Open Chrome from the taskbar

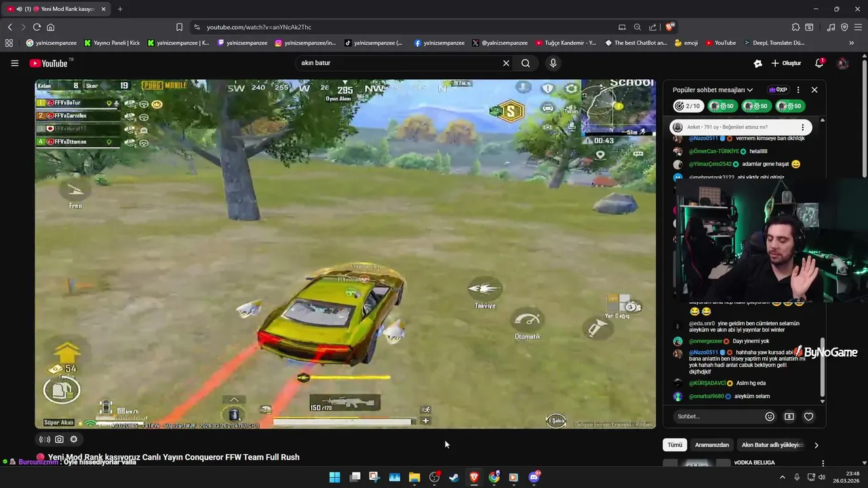[x=494, y=477]
